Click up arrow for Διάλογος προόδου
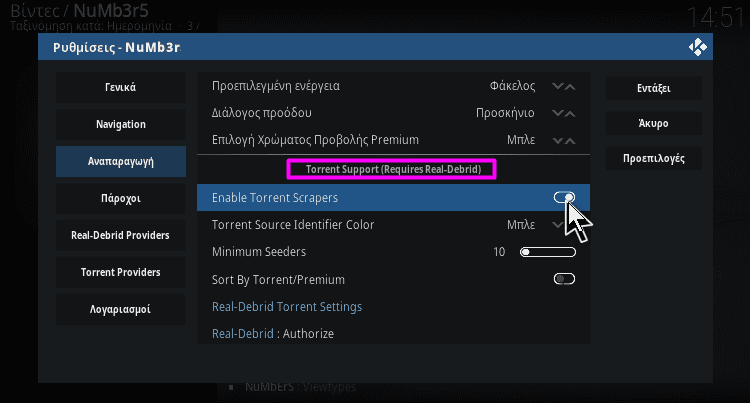The width and height of the screenshot is (750, 403). [x=570, y=113]
